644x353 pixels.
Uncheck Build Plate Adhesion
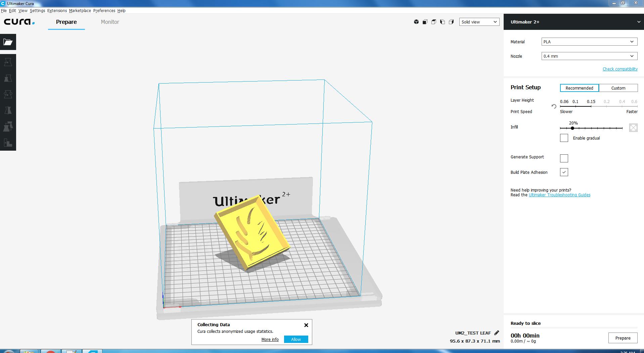point(564,172)
